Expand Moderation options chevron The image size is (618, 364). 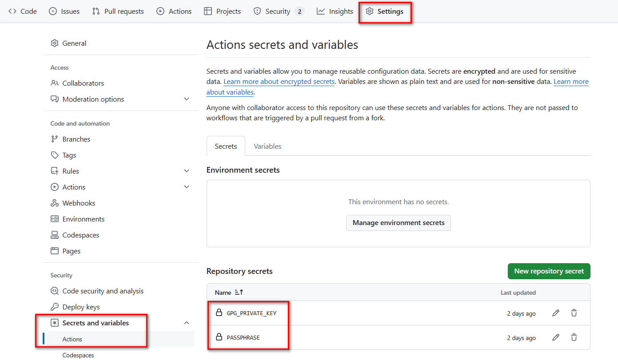[x=187, y=99]
